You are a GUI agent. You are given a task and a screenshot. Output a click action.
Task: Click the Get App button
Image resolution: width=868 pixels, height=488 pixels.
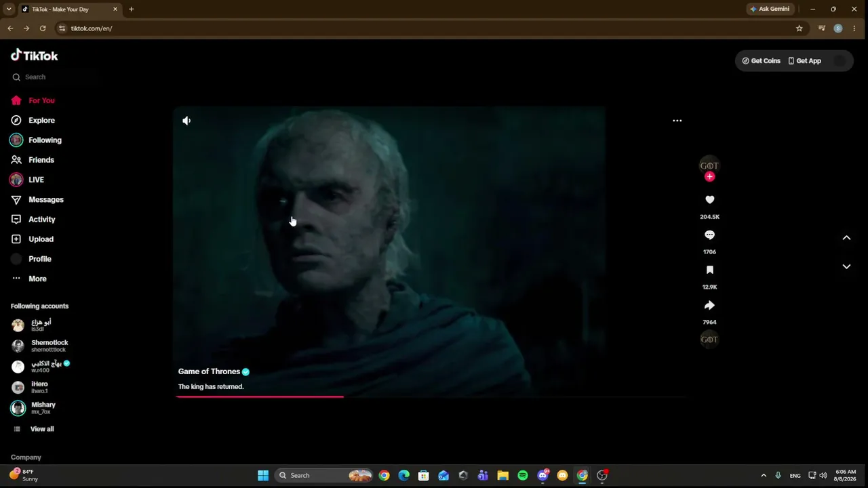pos(804,61)
